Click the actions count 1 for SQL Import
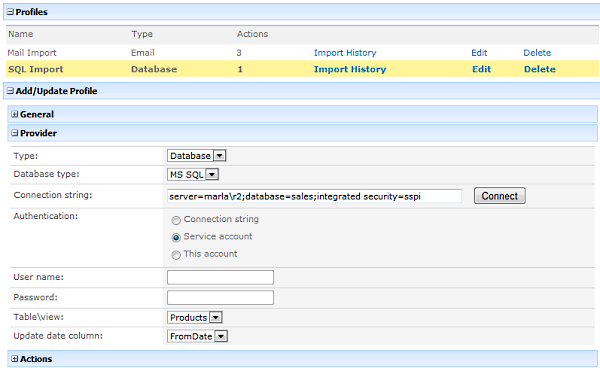Viewport: 600px width, 368px height. (x=240, y=69)
